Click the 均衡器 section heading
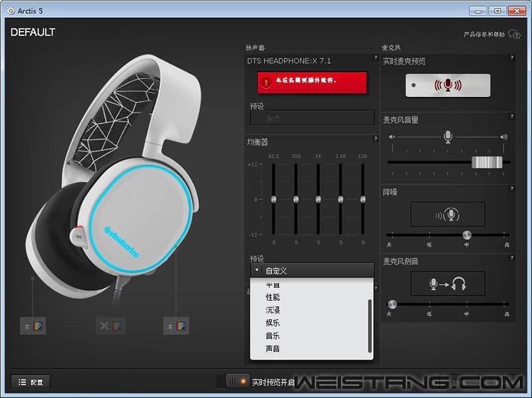This screenshot has height=398, width=532. pos(257,142)
